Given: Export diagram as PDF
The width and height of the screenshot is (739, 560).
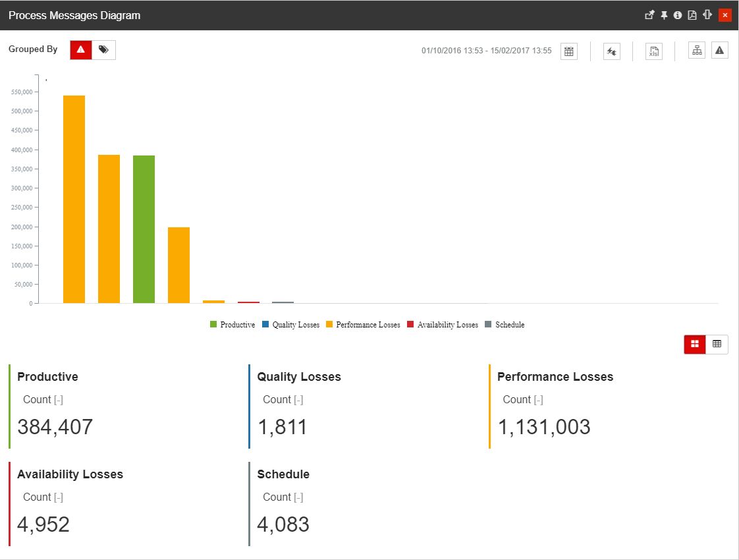Looking at the screenshot, I should [692, 15].
